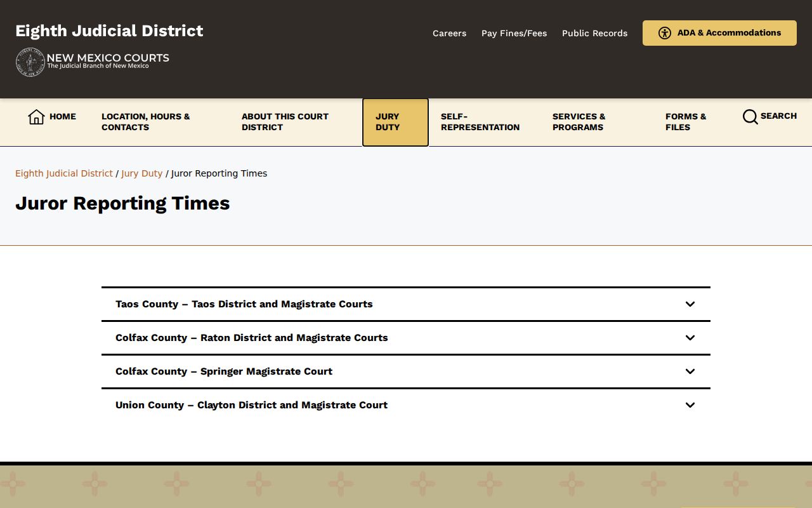
Task: Open Public Records link
Action: click(594, 33)
